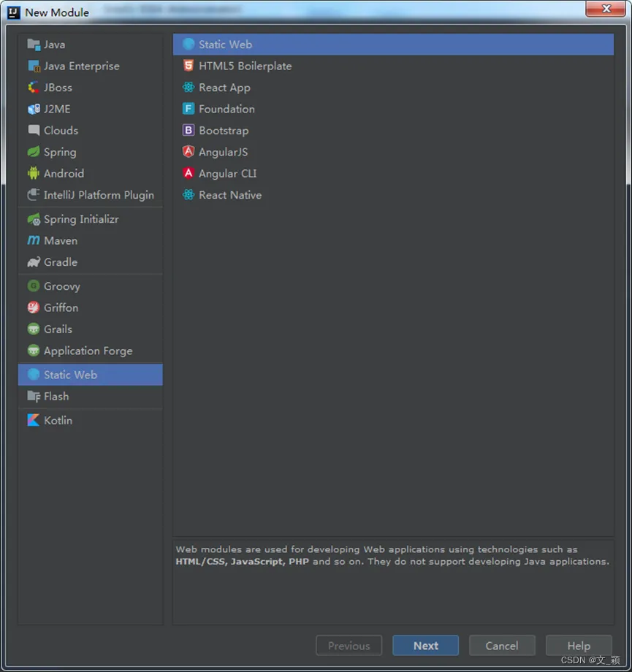Open Help for this dialog
Viewport: 632px width, 672px height.
tap(579, 646)
